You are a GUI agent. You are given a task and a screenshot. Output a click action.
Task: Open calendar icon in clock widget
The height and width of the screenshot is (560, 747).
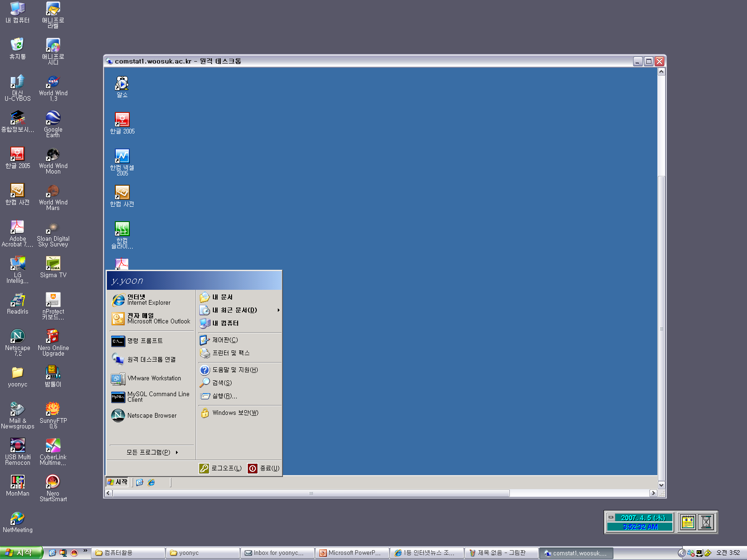(688, 522)
